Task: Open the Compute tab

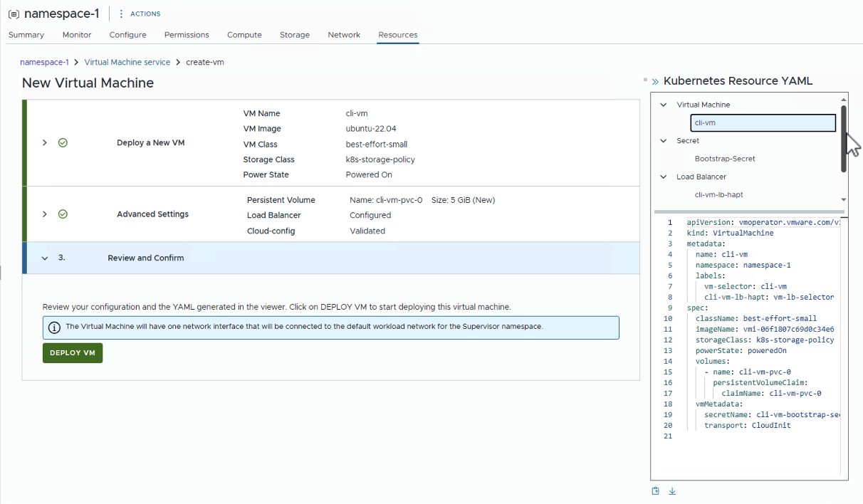Action: [244, 35]
